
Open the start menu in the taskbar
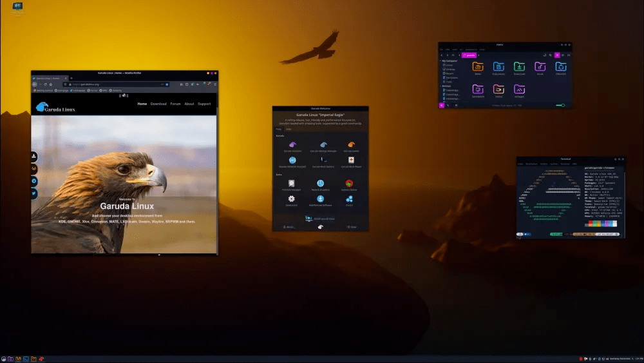point(4,359)
